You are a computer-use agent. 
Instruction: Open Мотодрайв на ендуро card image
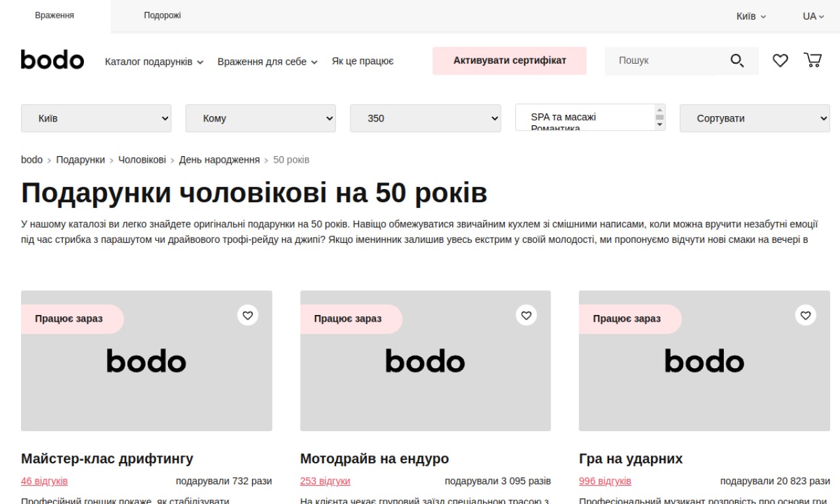[425, 361]
